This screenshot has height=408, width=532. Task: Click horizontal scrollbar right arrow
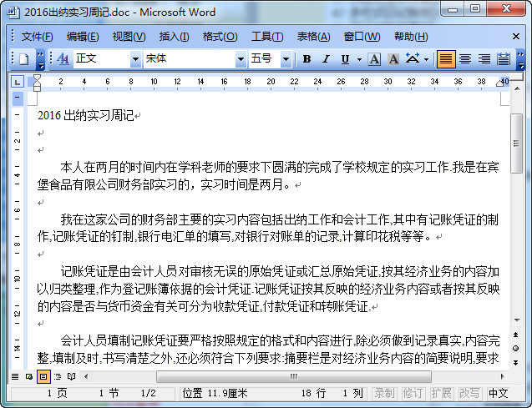click(503, 376)
